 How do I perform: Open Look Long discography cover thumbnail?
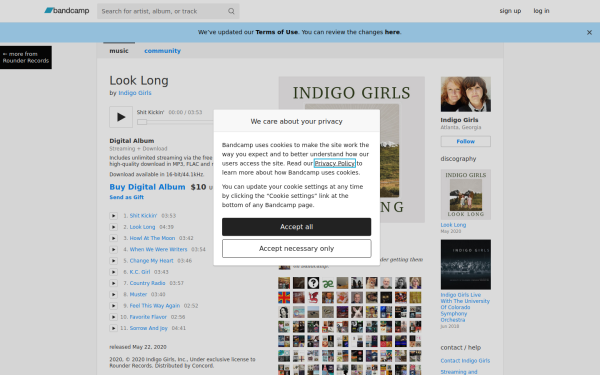pos(466,194)
